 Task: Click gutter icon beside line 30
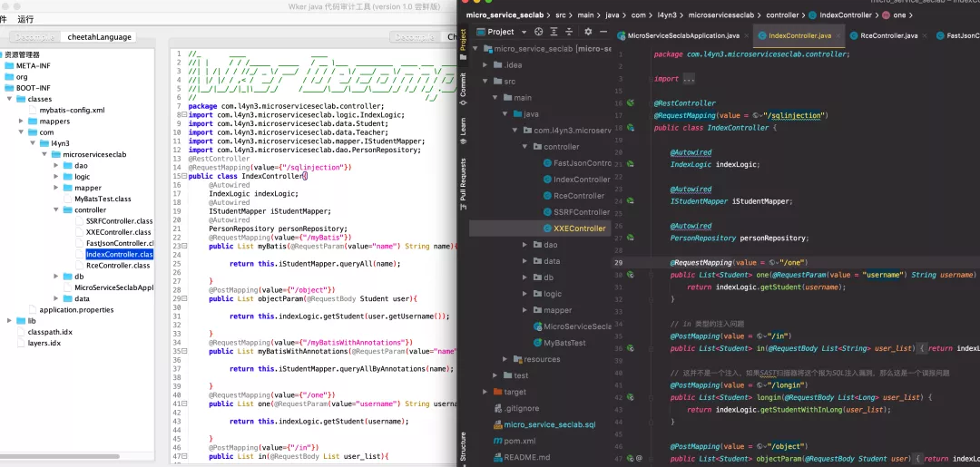(x=631, y=275)
